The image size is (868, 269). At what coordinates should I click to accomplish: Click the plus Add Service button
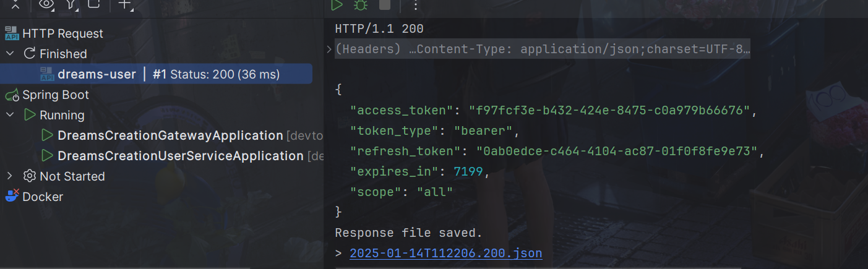[124, 4]
